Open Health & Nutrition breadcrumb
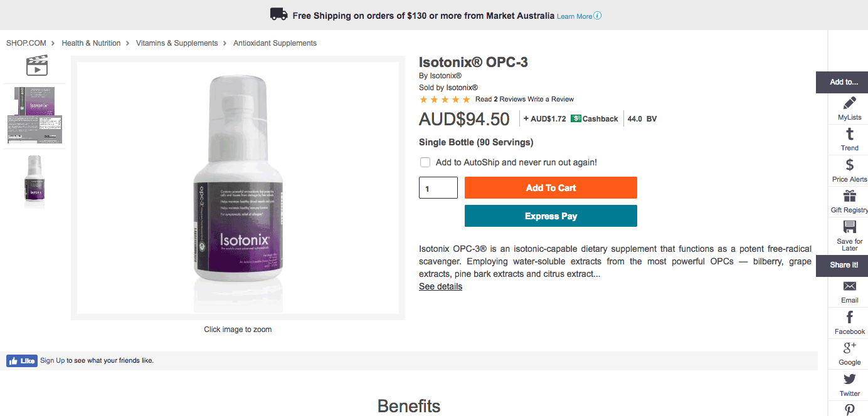 point(91,43)
